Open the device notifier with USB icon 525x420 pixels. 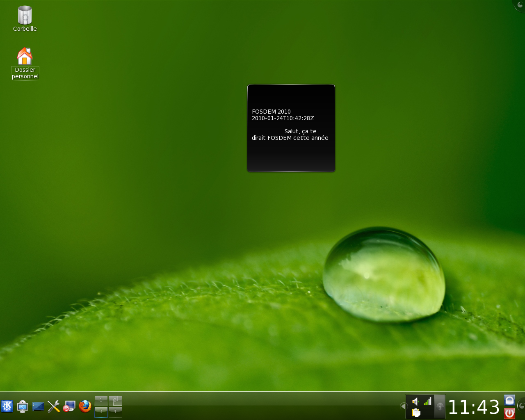(x=23, y=406)
